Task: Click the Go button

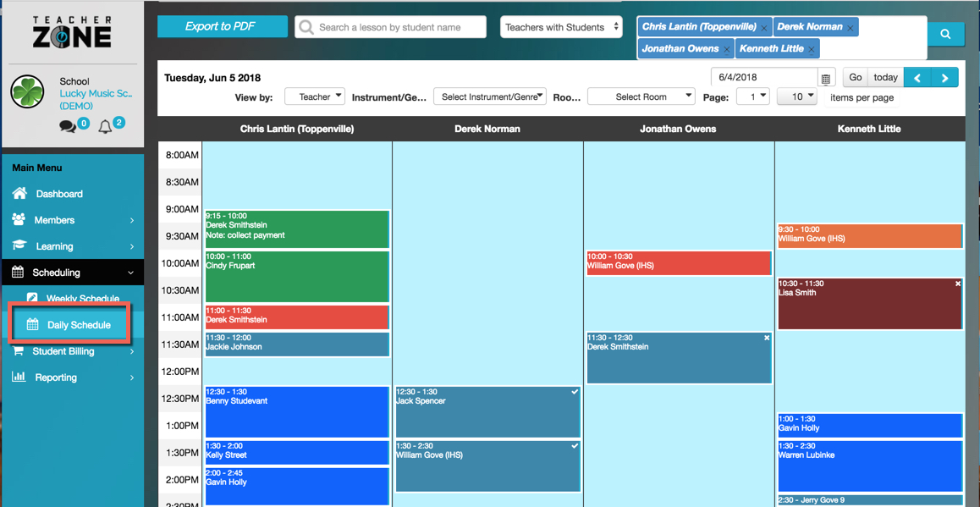Action: [856, 78]
